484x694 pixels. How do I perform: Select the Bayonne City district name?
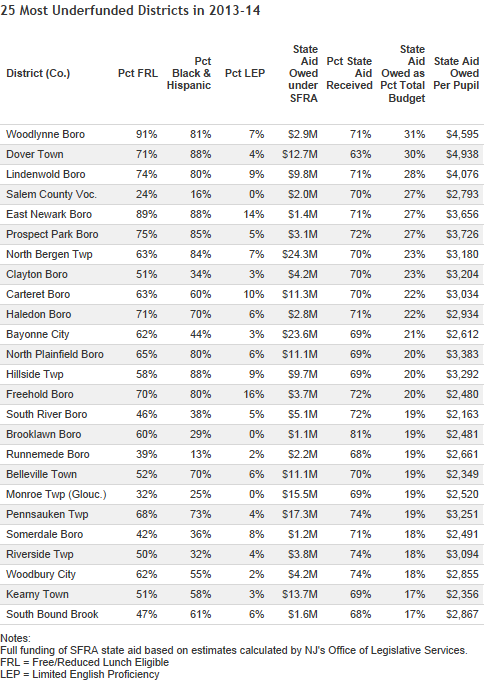[38, 335]
